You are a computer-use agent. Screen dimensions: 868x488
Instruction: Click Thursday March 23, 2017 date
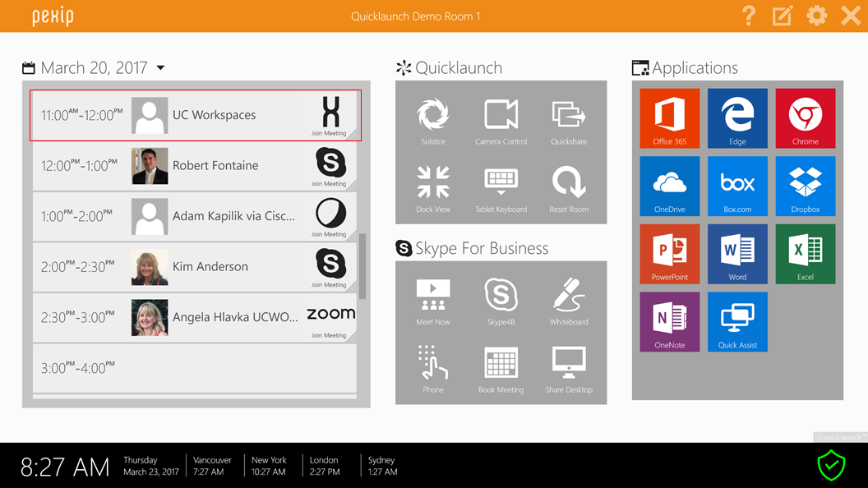point(151,466)
